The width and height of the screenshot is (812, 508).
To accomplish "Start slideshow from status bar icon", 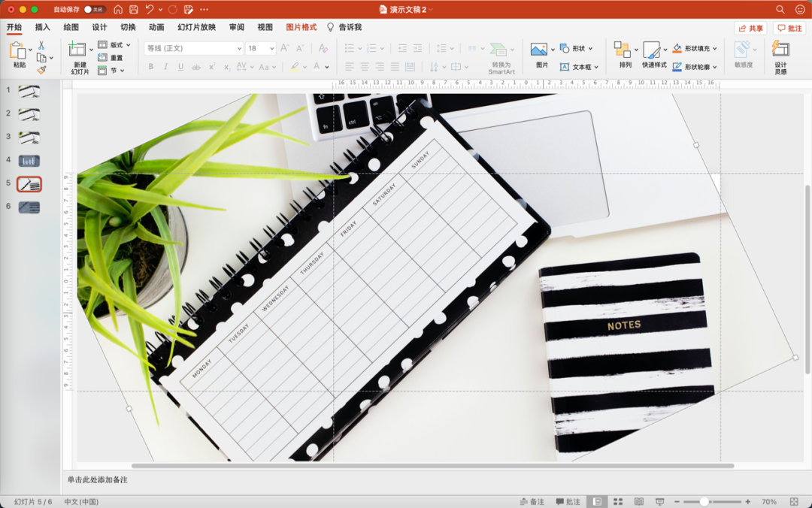I will [660, 501].
